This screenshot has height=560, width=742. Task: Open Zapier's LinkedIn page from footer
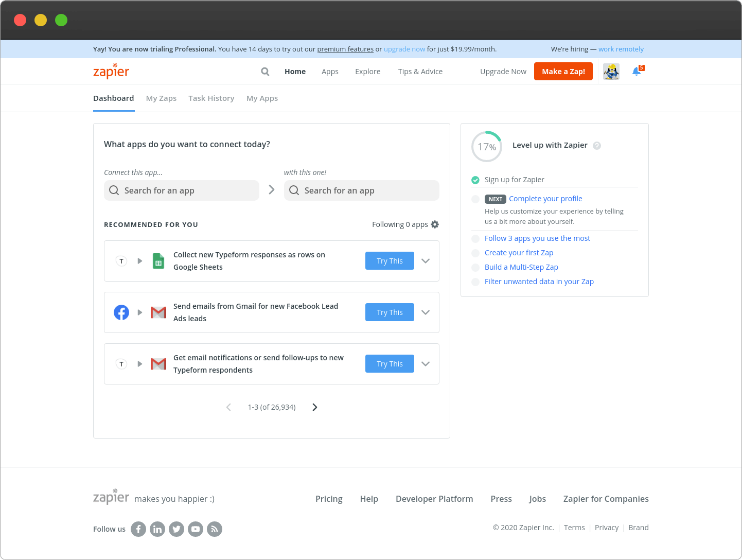pyautogui.click(x=157, y=529)
